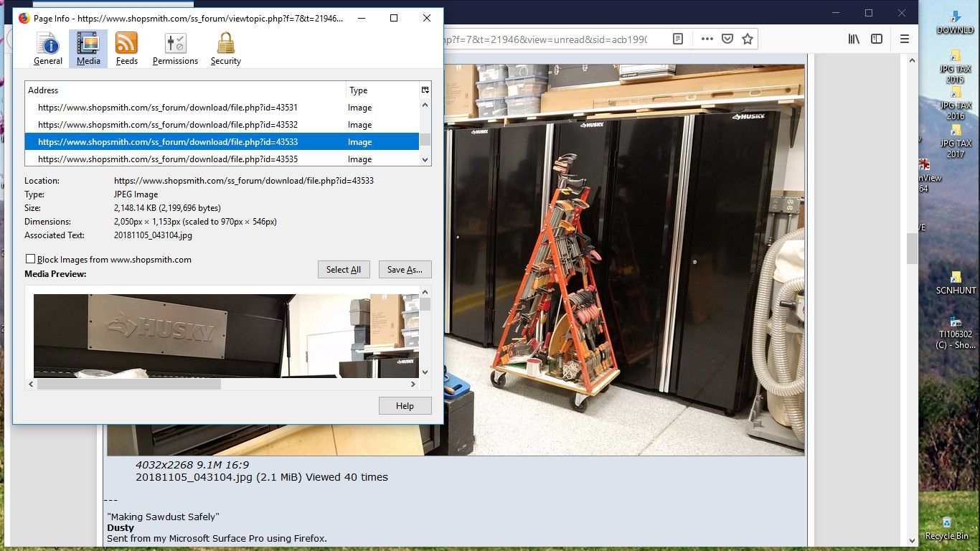Click the poster name Dusty in signature

point(121,528)
